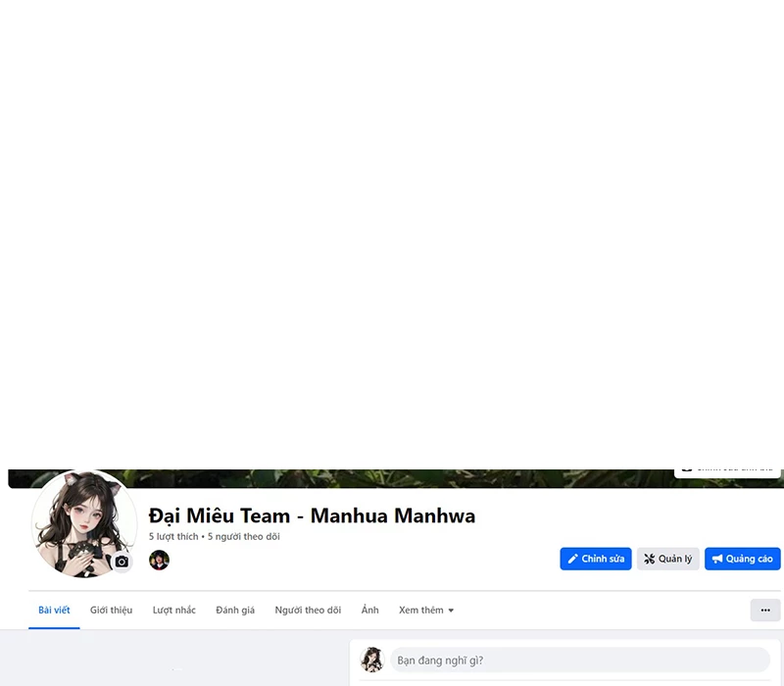Viewport: 784px width, 686px height.
Task: Open the Quản lý page tools
Action: click(x=667, y=559)
